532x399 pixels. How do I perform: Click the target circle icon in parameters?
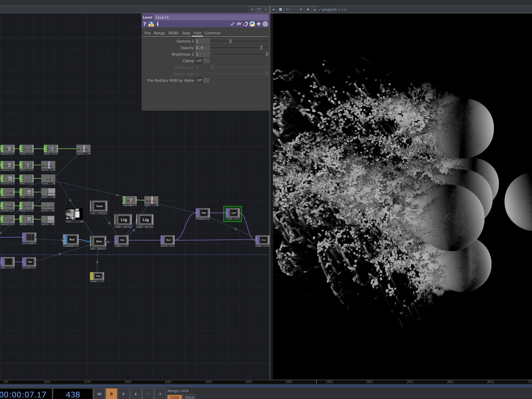pyautogui.click(x=265, y=24)
